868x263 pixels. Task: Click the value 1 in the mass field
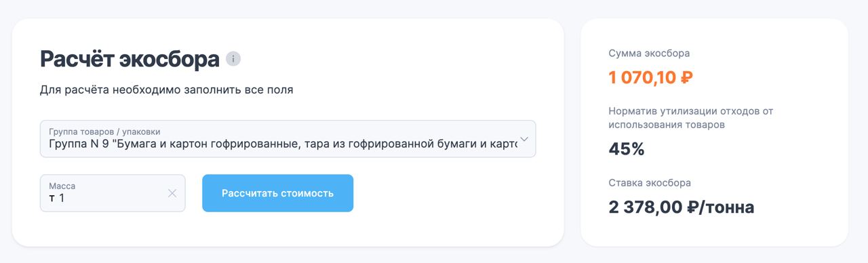(62, 199)
